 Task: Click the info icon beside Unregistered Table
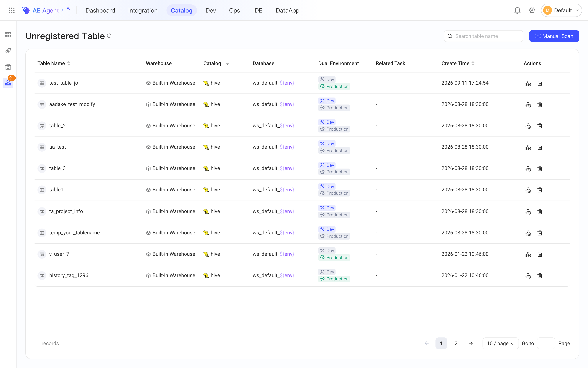(109, 36)
